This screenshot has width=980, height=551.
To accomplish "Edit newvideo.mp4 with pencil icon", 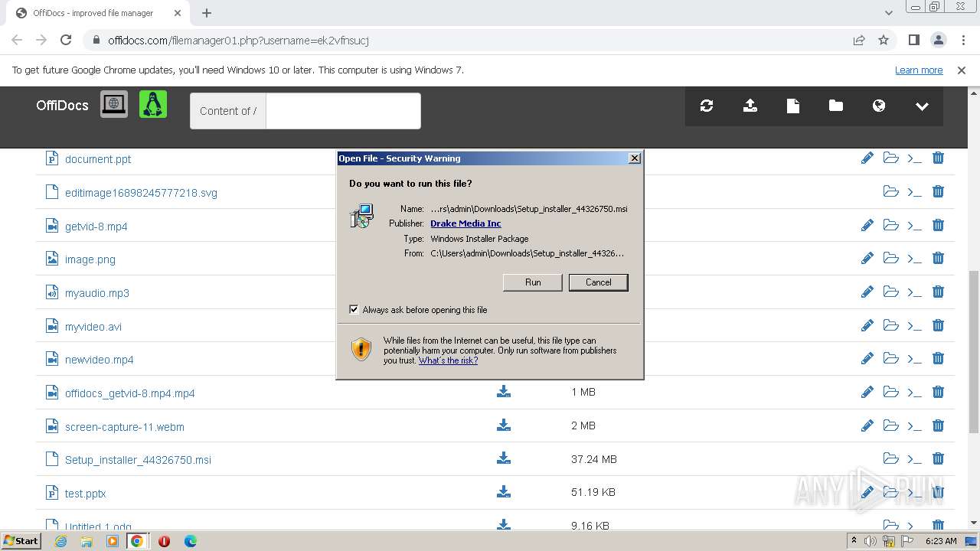I will 867,358.
